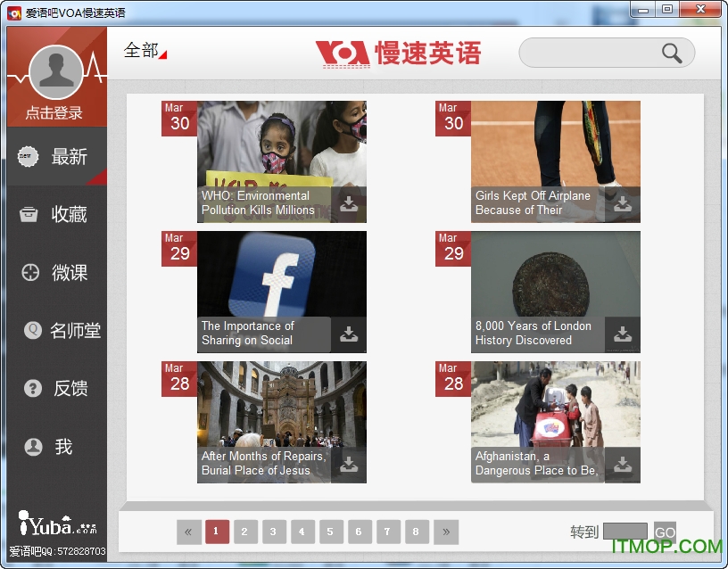Click title 'After Months of Repairs, Burial Place'
Screen dimensions: 728x569
tap(264, 463)
